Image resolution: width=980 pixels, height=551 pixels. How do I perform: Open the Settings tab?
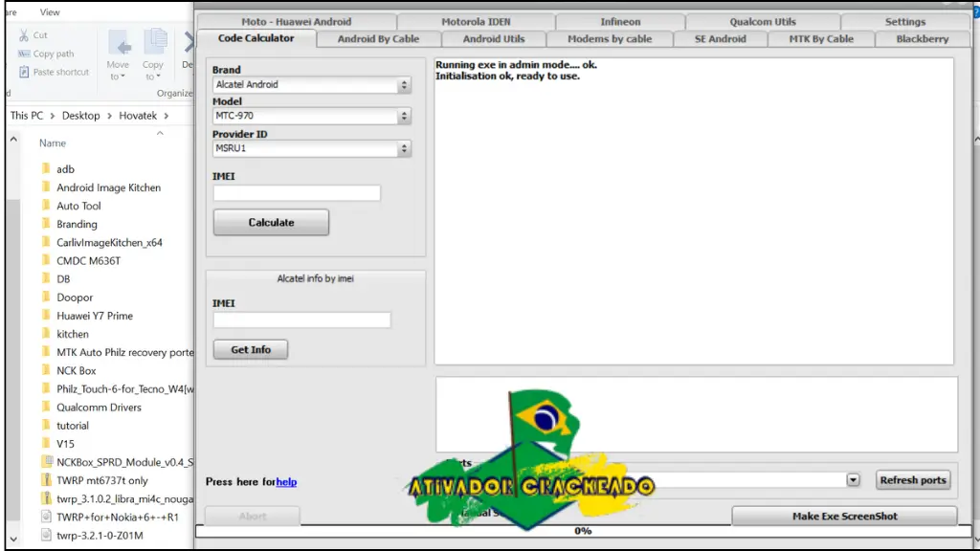coord(905,21)
